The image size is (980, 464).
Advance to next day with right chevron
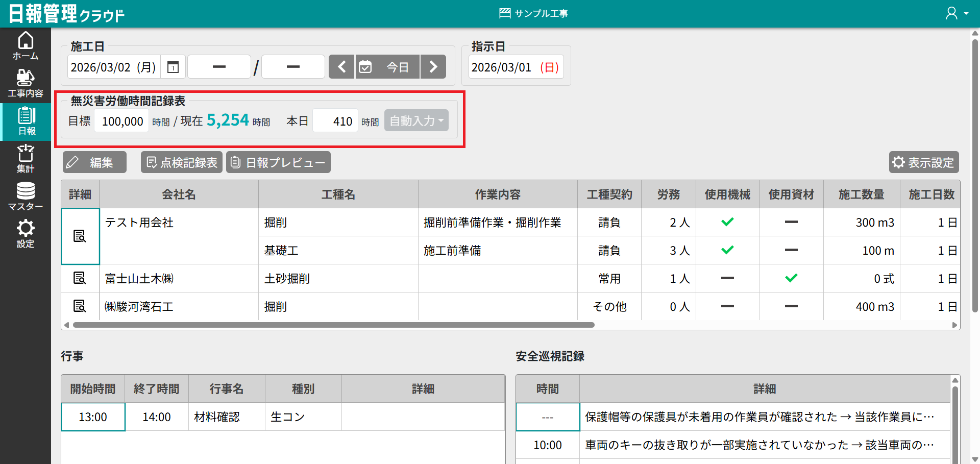click(x=433, y=67)
